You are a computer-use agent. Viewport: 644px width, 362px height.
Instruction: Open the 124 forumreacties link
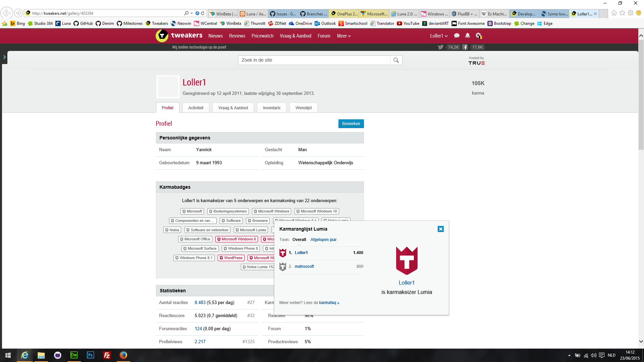(198, 329)
